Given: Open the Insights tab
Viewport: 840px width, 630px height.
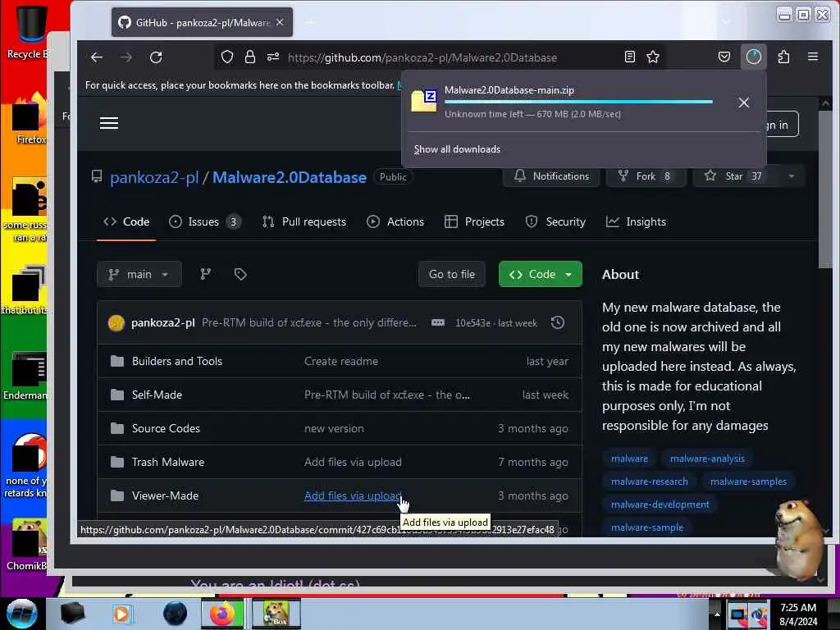Looking at the screenshot, I should click(636, 221).
